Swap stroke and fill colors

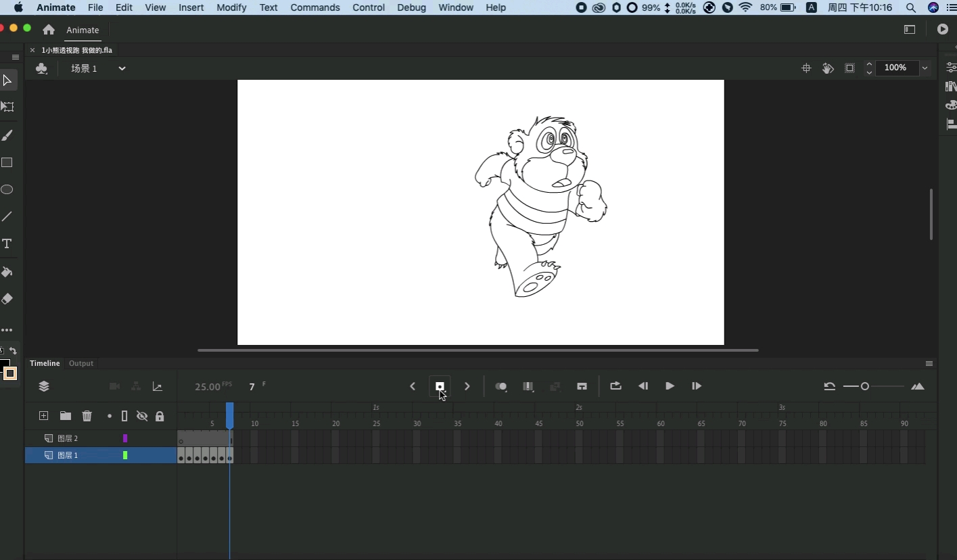click(x=13, y=350)
